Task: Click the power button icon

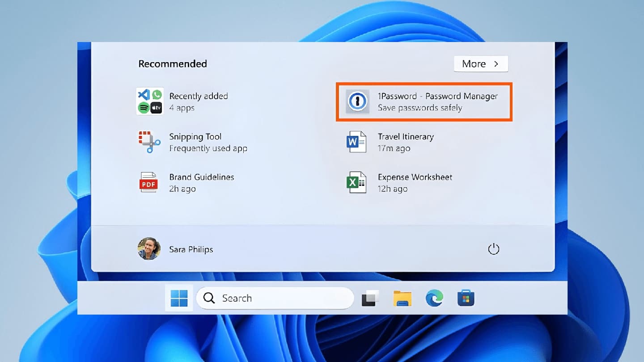Action: coord(493,249)
